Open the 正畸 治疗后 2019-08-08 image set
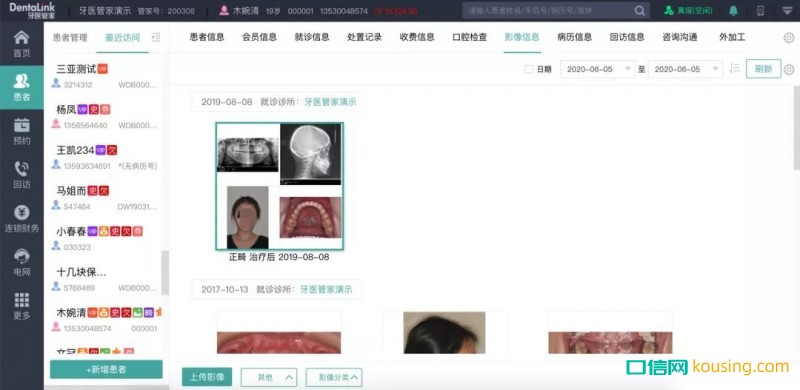Image resolution: width=800 pixels, height=390 pixels. pos(279,186)
